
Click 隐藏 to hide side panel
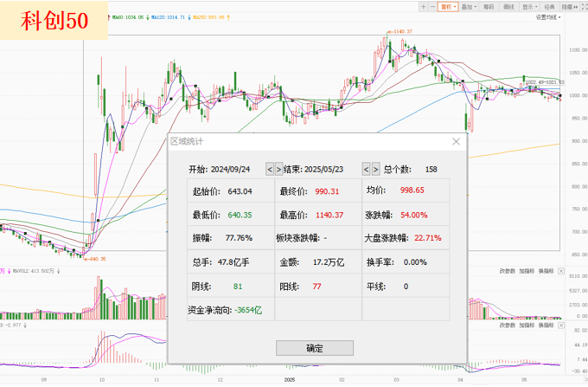pyautogui.click(x=569, y=7)
